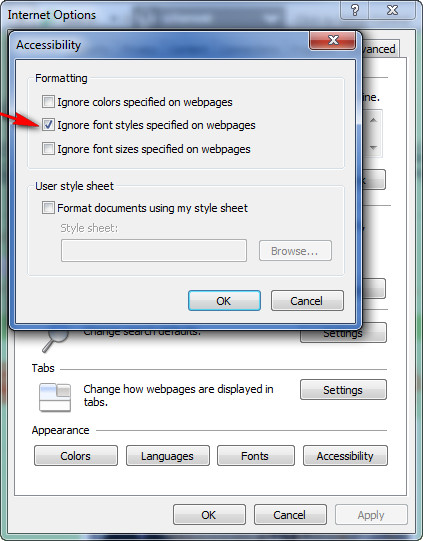Open Tabs Settings button
423x541 pixels.
tap(343, 390)
